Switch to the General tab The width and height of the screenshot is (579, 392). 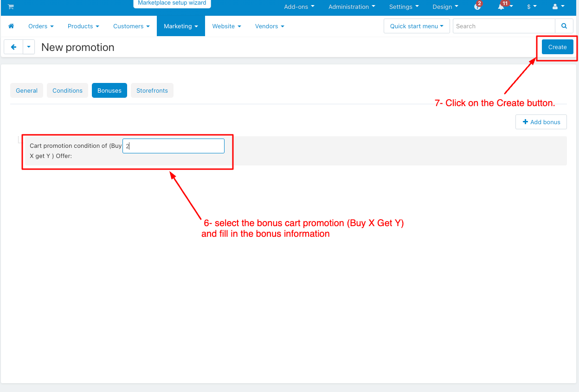(x=26, y=91)
